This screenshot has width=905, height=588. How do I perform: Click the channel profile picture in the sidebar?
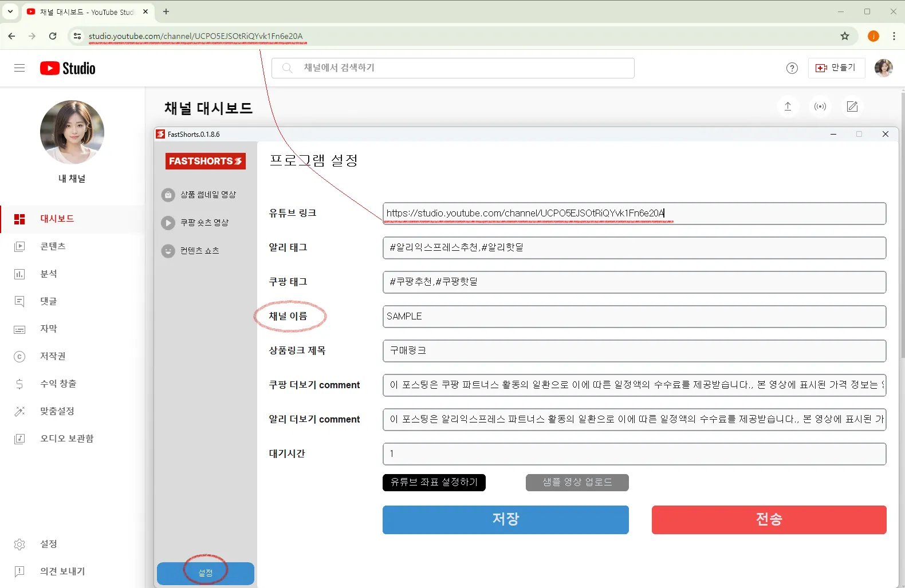72,132
